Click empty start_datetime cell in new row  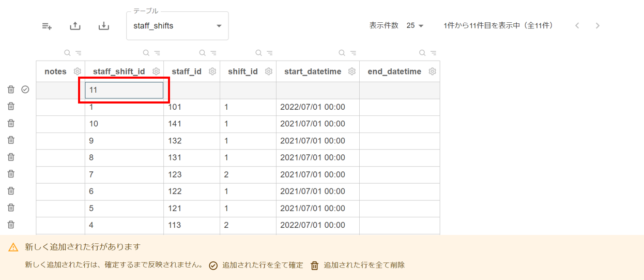pos(318,90)
